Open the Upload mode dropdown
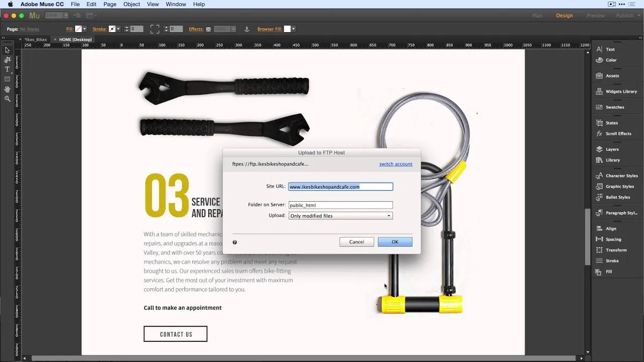 (341, 216)
